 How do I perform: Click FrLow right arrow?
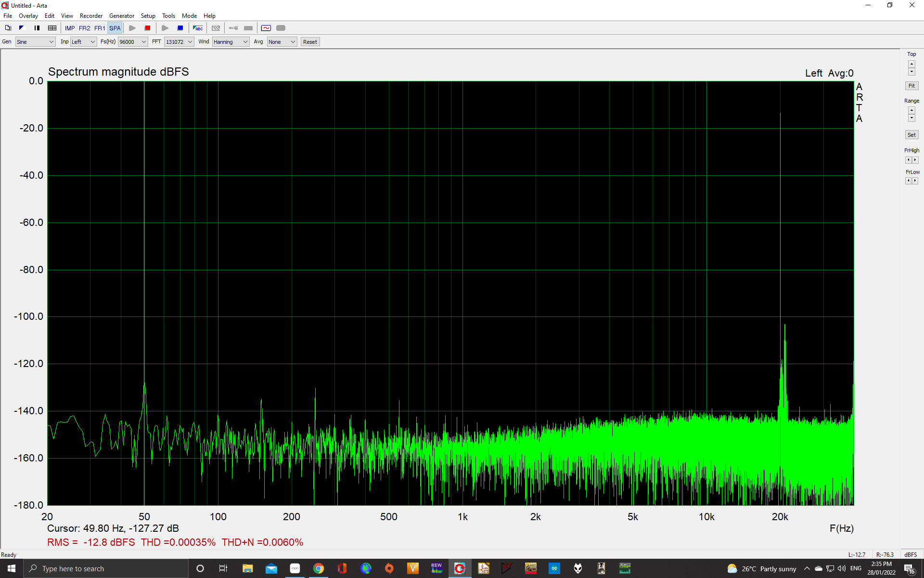pos(915,181)
